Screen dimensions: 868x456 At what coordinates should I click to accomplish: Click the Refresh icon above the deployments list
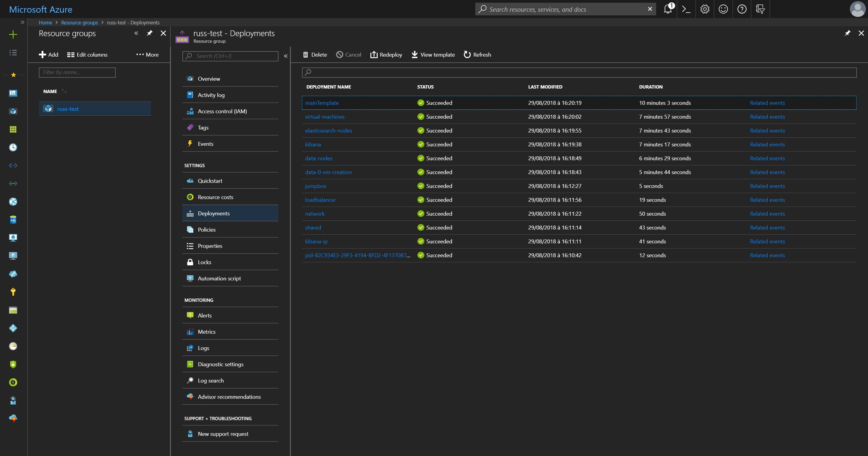coord(467,54)
